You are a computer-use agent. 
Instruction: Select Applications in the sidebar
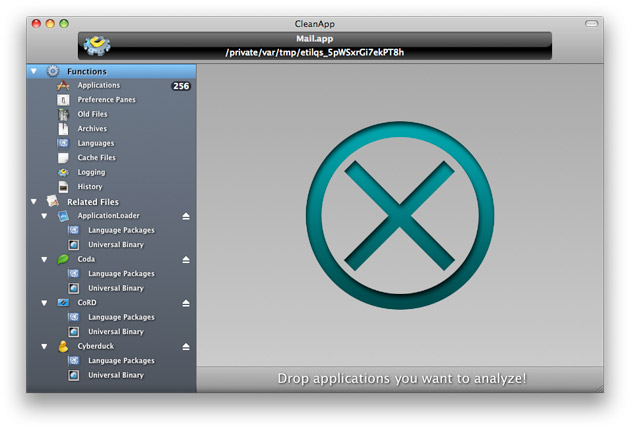pos(111,86)
